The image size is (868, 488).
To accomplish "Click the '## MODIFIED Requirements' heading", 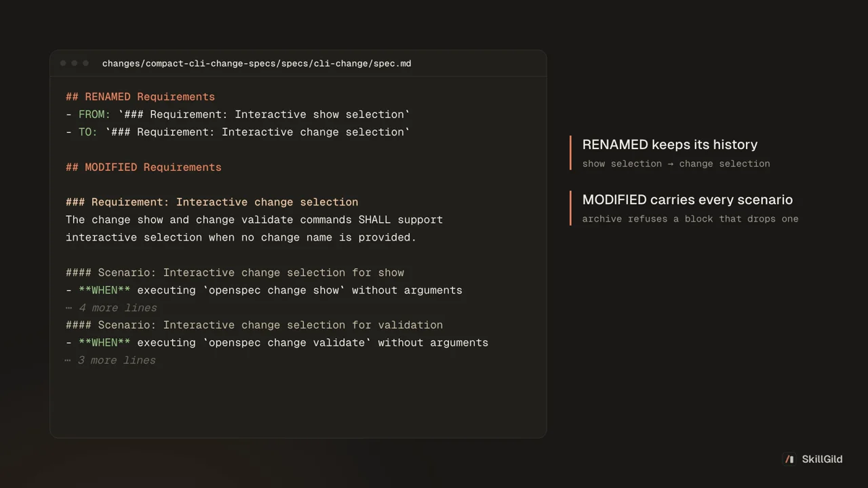I will pyautogui.click(x=144, y=167).
